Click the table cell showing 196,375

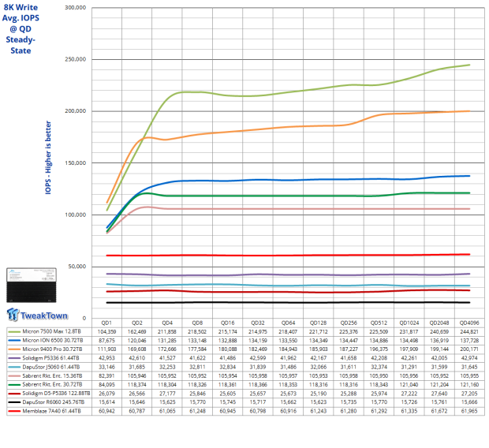[x=379, y=349]
